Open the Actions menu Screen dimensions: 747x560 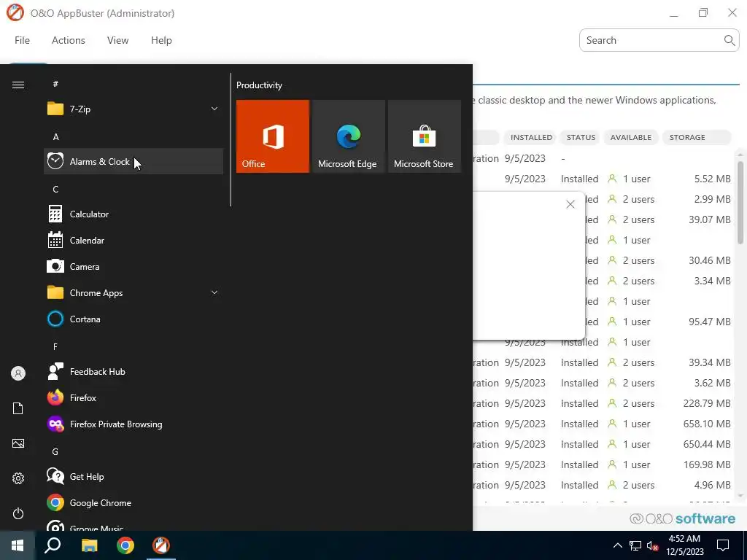coord(68,41)
